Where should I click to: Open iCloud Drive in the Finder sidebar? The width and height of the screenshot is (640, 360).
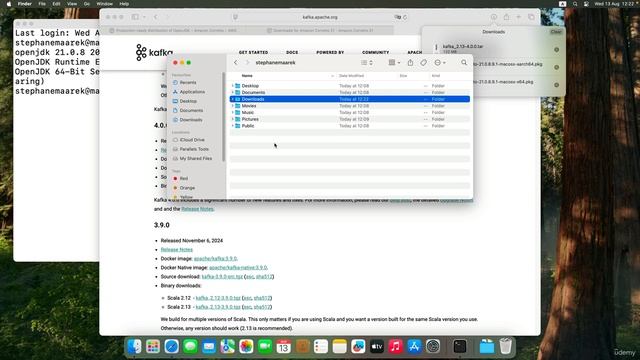coord(192,140)
